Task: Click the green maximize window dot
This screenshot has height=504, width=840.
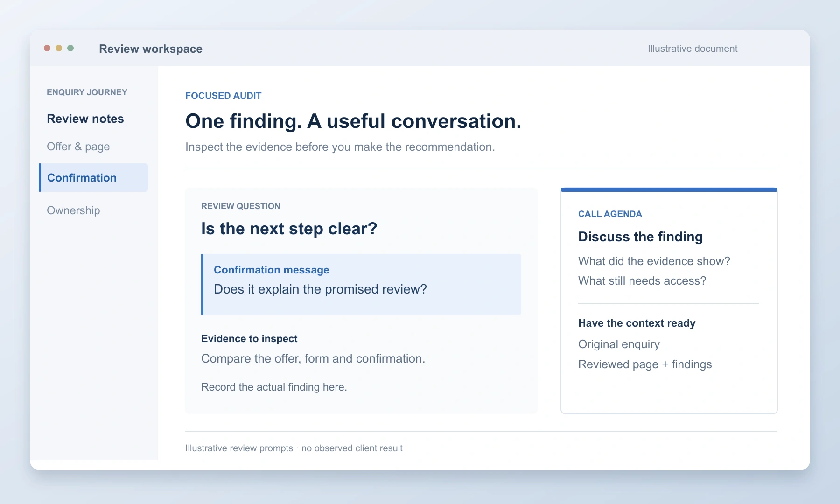Action: [70, 48]
